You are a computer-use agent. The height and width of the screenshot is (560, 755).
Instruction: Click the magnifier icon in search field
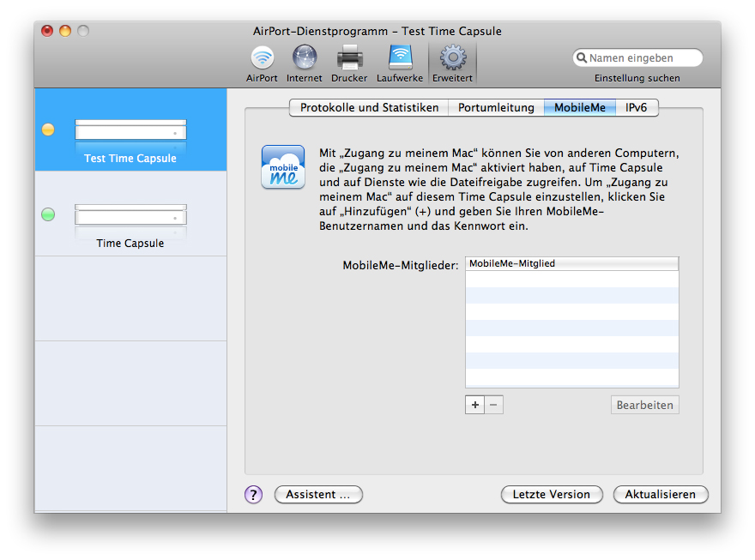(582, 57)
